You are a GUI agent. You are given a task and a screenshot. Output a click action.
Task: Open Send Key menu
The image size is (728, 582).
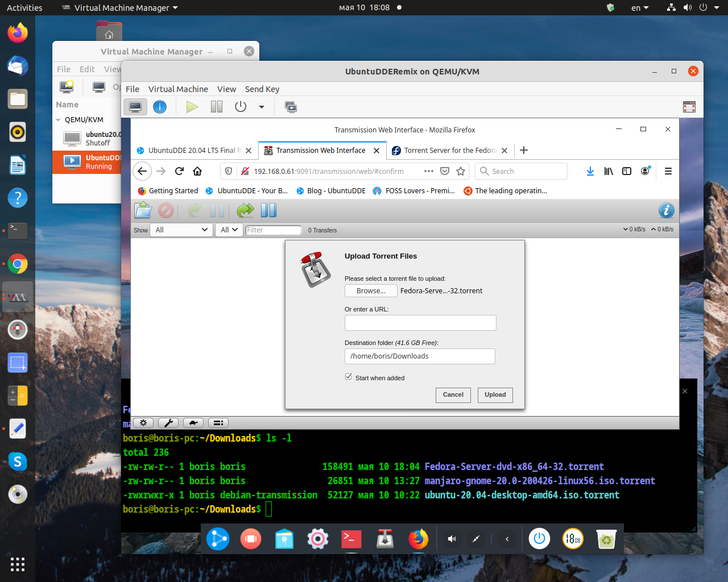pyautogui.click(x=262, y=89)
